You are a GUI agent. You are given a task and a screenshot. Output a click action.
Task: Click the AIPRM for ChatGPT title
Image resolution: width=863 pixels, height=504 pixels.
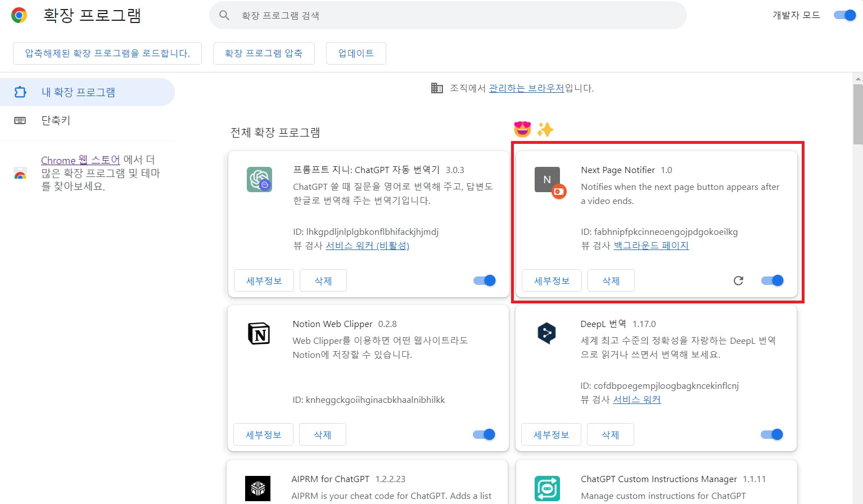point(331,479)
